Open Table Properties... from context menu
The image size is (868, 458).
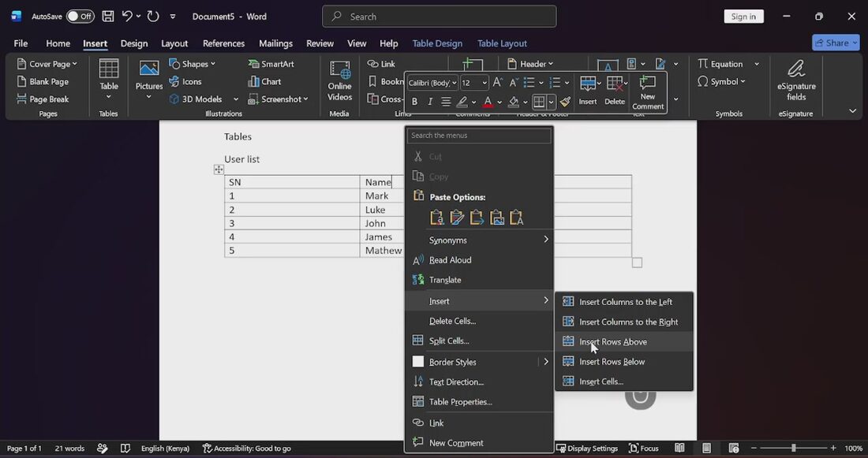tap(479, 401)
